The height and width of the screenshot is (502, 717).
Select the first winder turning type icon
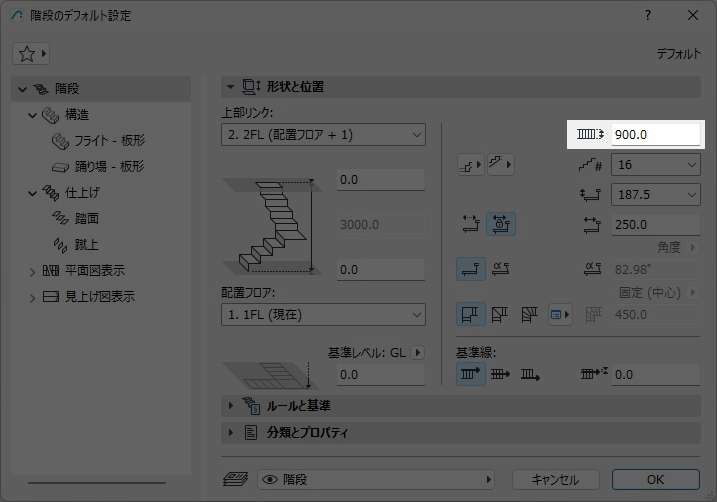470,315
